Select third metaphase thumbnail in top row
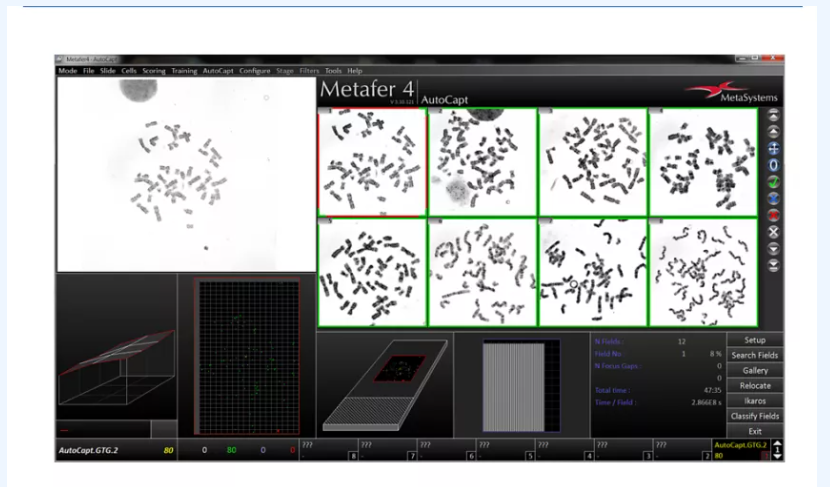 pyautogui.click(x=593, y=163)
